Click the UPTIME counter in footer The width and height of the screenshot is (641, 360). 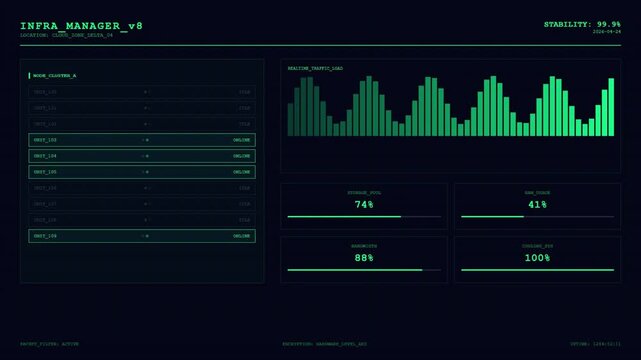[x=596, y=344]
